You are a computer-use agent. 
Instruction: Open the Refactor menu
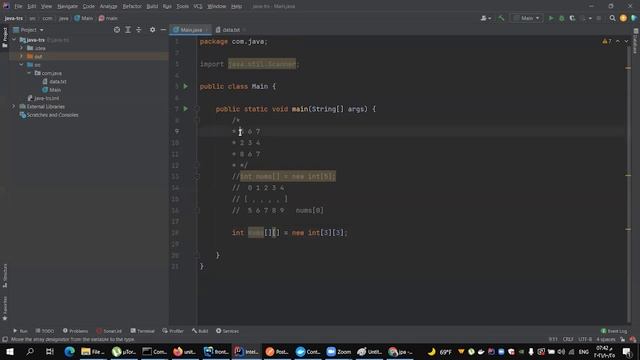click(x=132, y=6)
